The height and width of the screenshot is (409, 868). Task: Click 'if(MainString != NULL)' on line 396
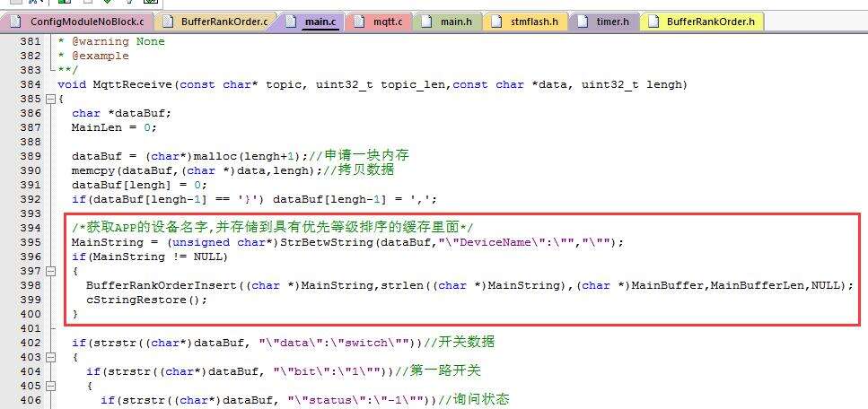point(150,257)
